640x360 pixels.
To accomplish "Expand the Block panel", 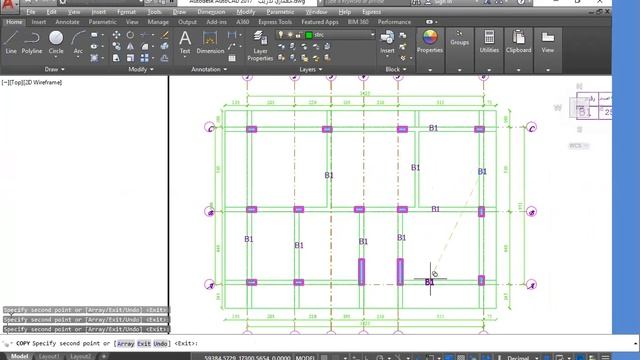I will (396, 69).
